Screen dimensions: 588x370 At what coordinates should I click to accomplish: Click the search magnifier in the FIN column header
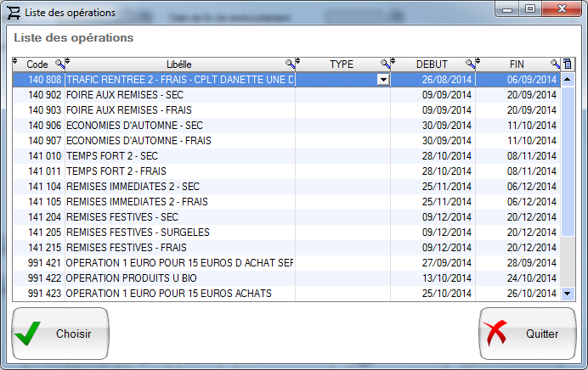(555, 64)
